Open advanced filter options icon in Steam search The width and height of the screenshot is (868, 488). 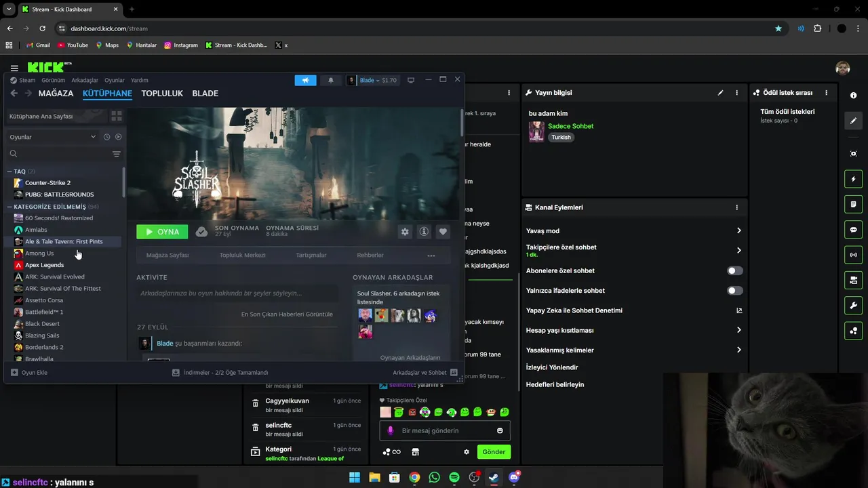[117, 154]
